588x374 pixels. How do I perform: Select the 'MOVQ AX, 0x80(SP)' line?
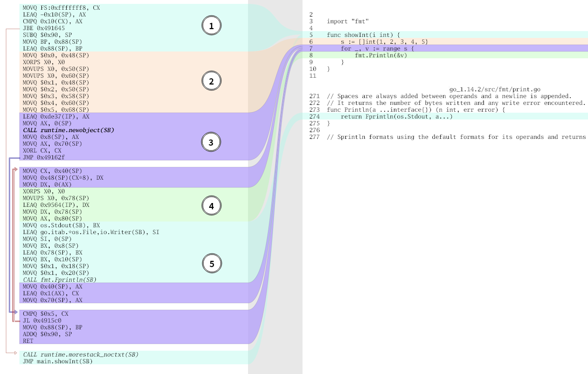point(53,219)
